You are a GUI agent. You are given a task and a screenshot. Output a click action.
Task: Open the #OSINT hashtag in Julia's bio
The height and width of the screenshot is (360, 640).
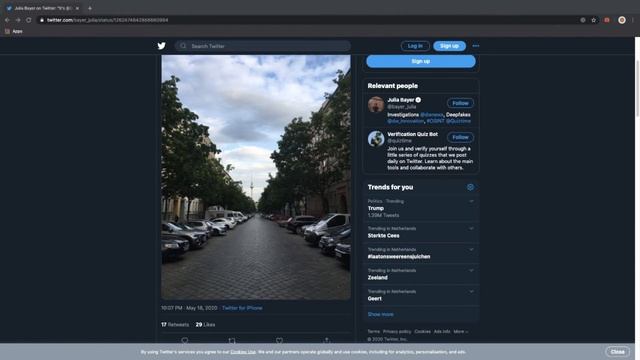click(x=435, y=121)
